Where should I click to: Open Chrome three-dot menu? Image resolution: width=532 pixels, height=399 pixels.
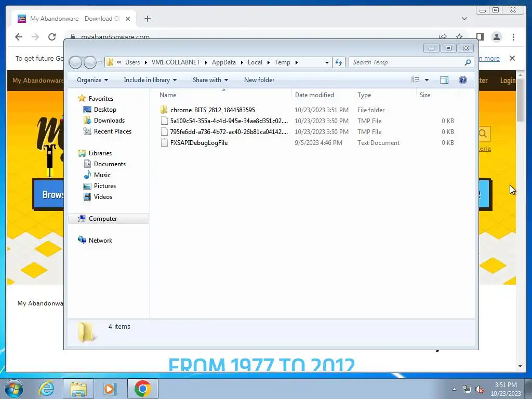pos(513,37)
